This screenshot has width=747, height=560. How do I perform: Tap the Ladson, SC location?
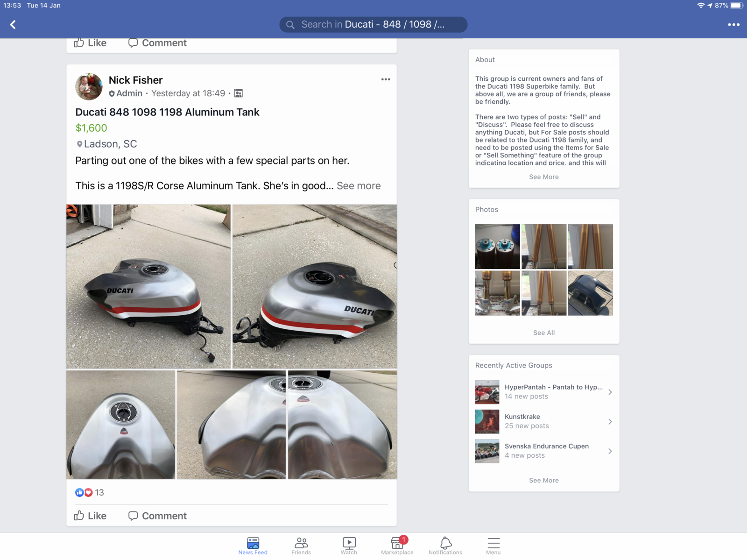(106, 144)
